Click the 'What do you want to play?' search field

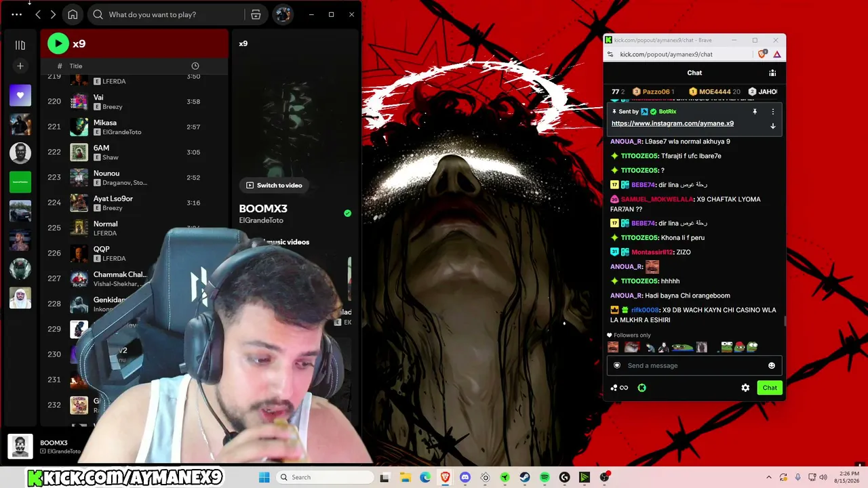pos(167,14)
